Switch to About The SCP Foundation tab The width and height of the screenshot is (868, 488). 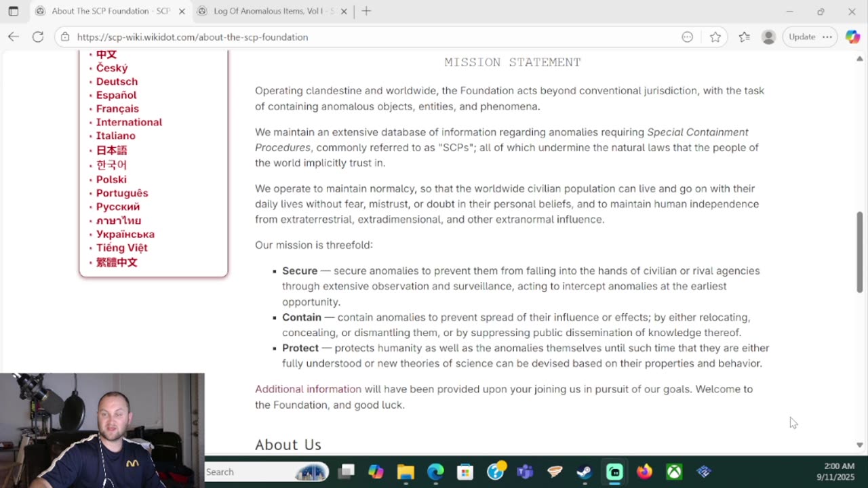point(111,12)
